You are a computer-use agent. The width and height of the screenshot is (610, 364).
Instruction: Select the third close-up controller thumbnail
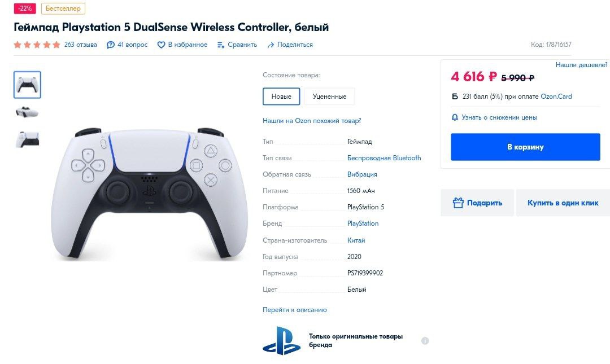[x=27, y=139]
